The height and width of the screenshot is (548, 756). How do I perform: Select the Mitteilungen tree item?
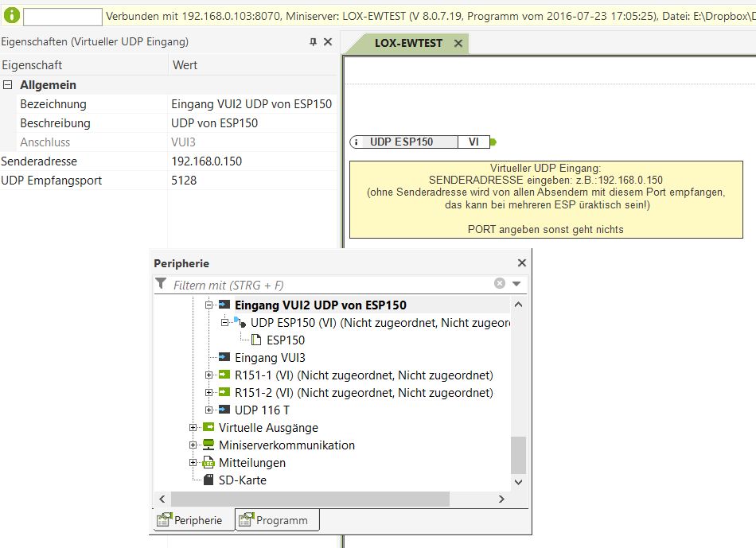pos(252,463)
